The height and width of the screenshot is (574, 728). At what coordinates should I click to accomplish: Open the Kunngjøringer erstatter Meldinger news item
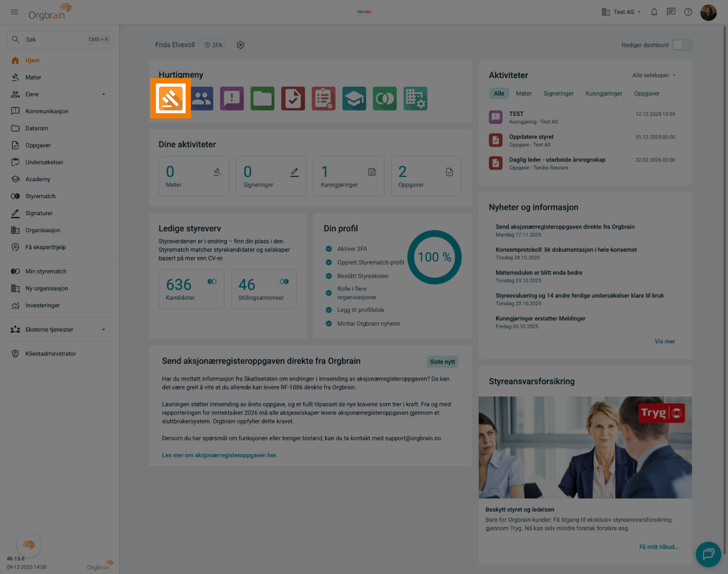(x=541, y=322)
